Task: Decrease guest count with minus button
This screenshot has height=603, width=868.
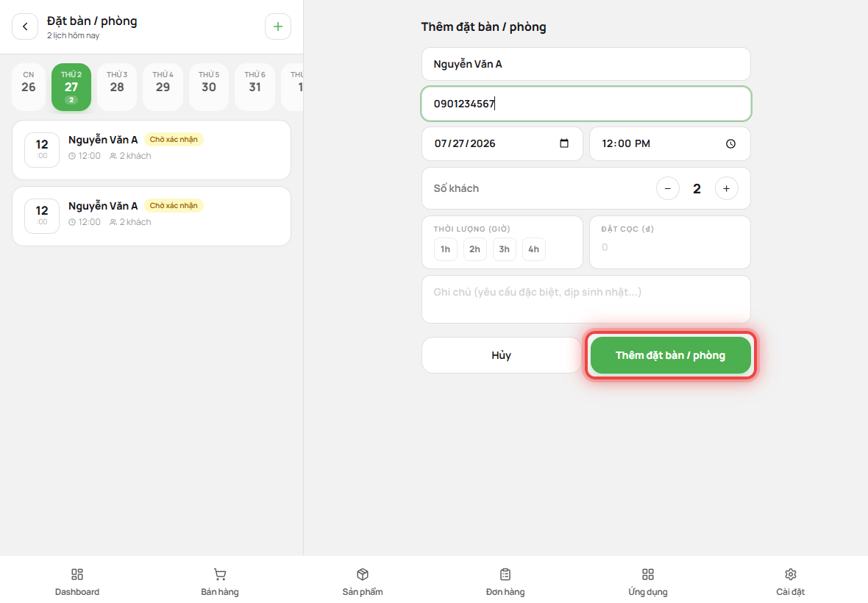Action: [668, 189]
